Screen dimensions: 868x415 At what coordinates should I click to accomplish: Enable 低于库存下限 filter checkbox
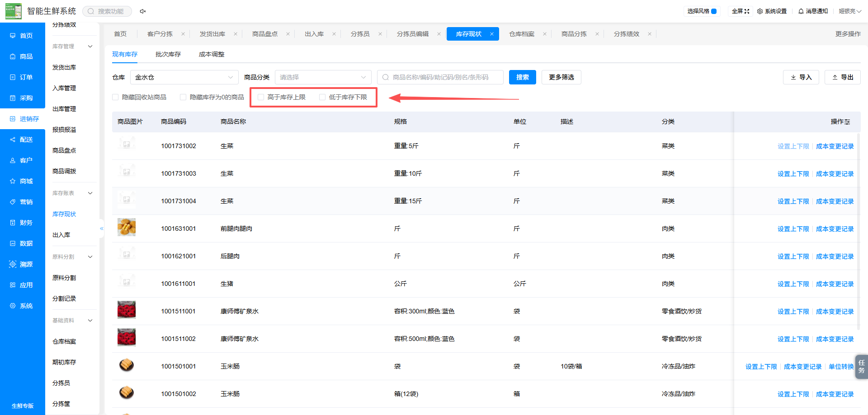click(322, 97)
